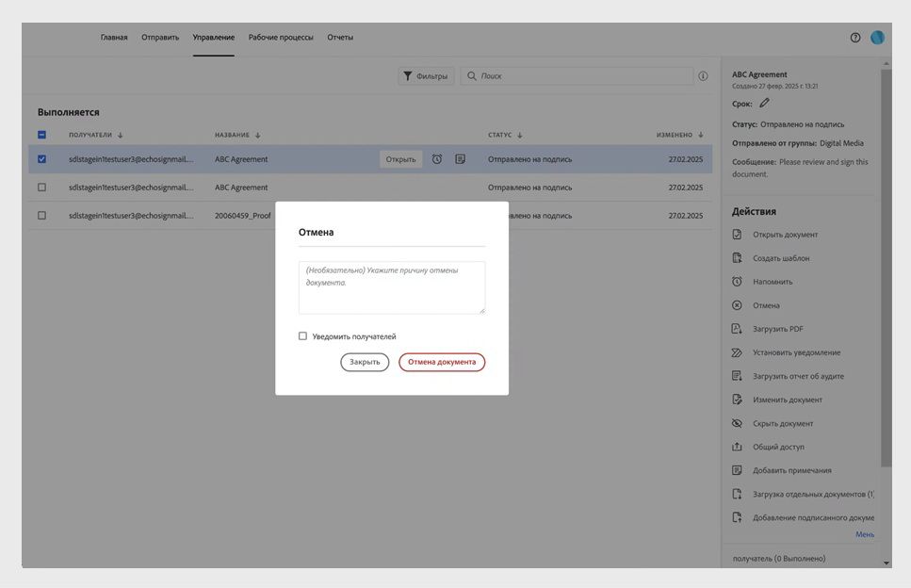Open the Отчеты tab
Viewport: 911px width, 588px height.
pyautogui.click(x=340, y=38)
